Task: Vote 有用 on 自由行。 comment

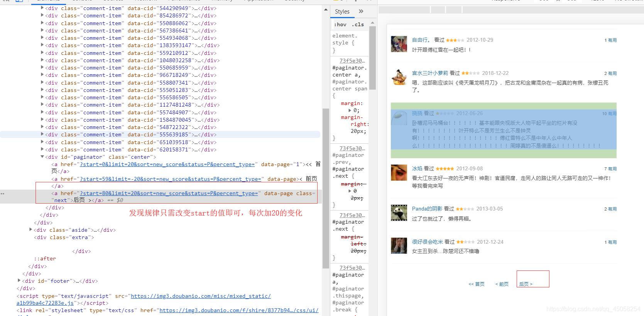Action: pos(612,40)
